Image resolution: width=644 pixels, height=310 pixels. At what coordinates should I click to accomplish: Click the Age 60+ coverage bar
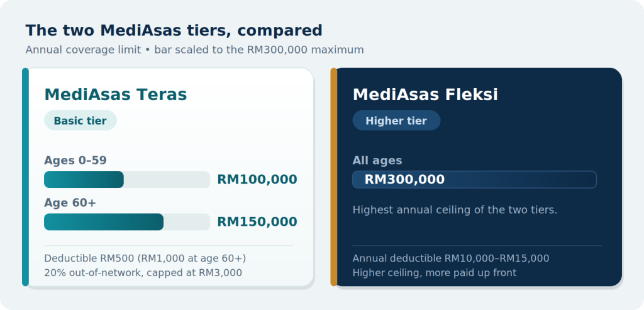coord(127,222)
